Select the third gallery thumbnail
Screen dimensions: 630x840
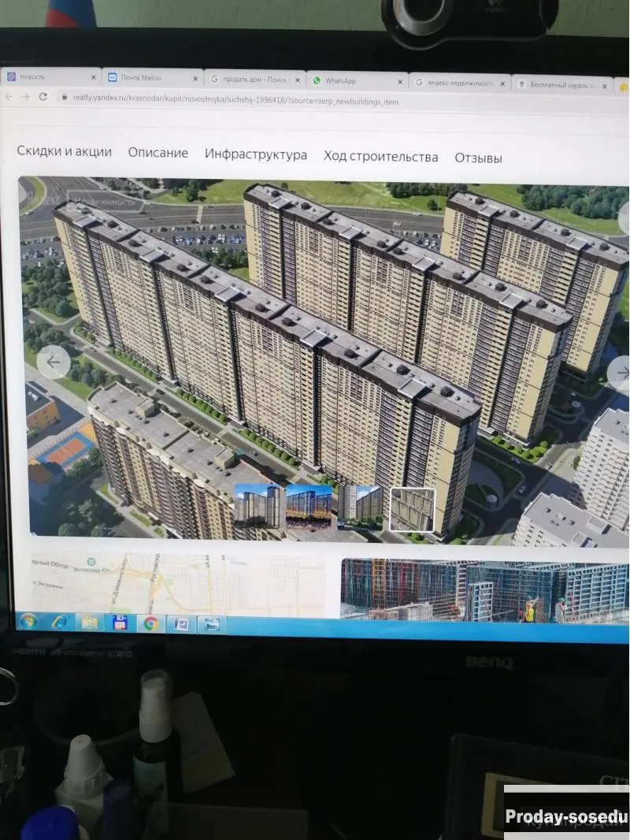tap(360, 507)
